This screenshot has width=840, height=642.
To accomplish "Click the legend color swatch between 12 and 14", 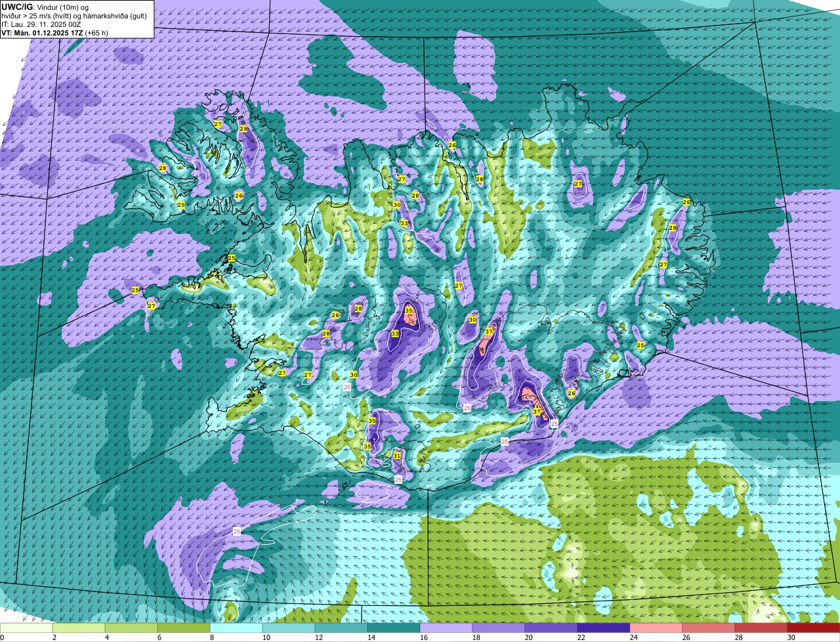I will coord(341,628).
